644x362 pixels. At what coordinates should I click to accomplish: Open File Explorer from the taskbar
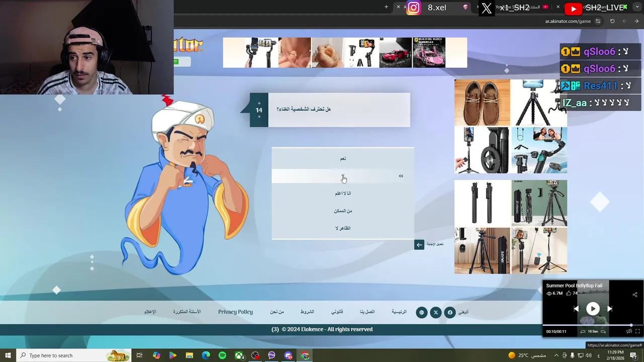tap(189, 355)
